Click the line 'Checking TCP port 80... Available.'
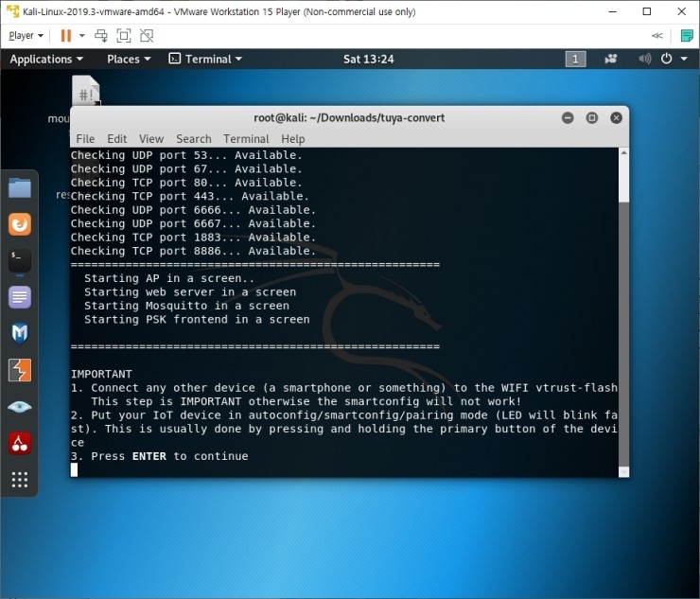The width and height of the screenshot is (700, 599). tap(186, 183)
